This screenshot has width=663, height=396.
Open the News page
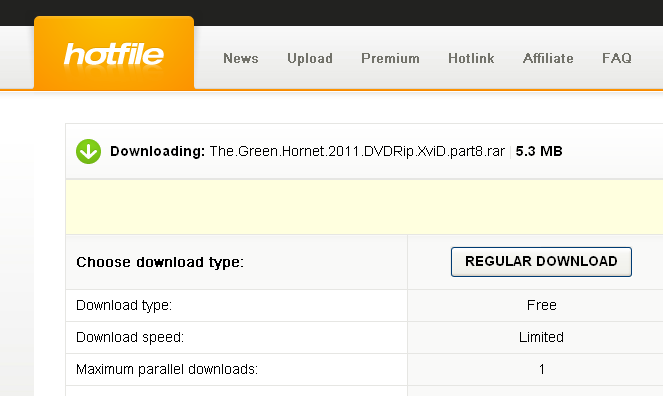241,58
